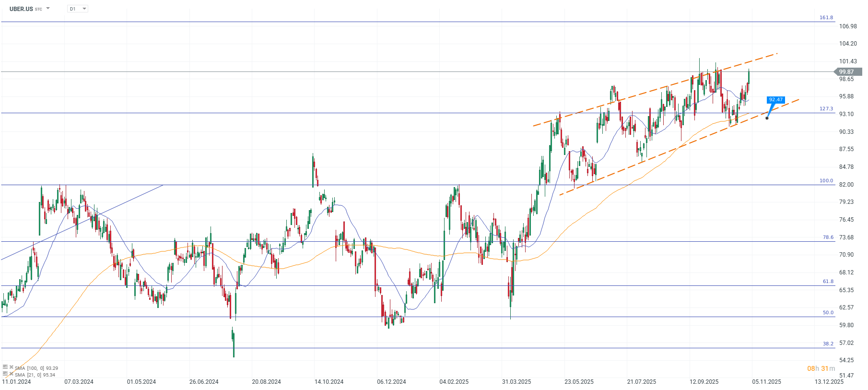
Task: Click the 05.11.2025 date on time axis
Action: click(766, 382)
